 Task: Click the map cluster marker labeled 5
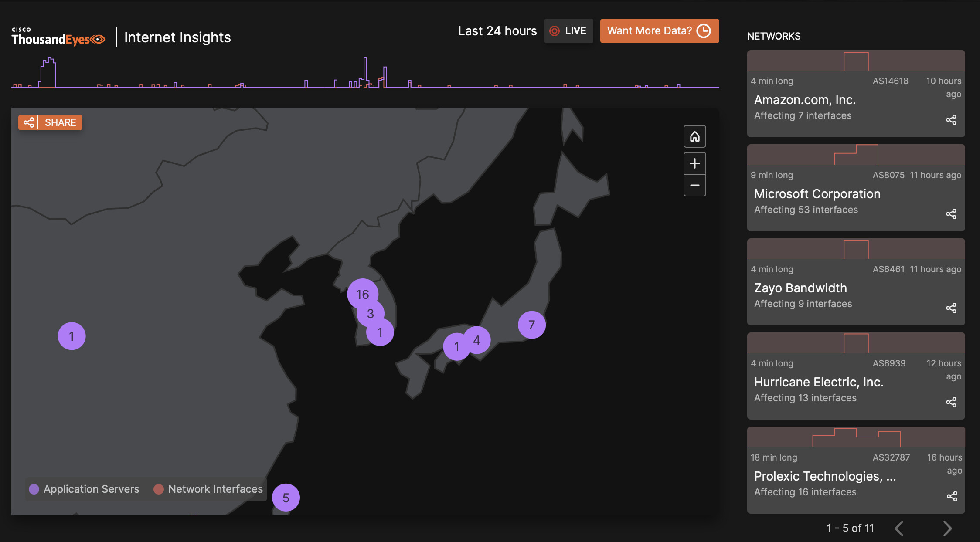286,498
